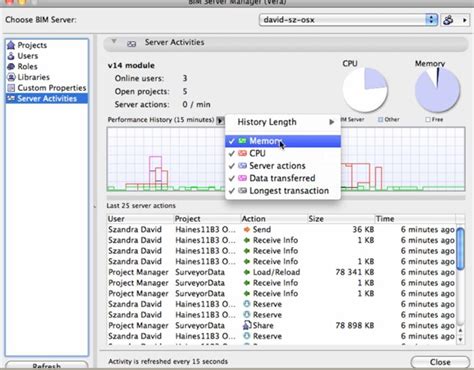474x370 pixels.
Task: Toggle Server actions in the history menu
Action: click(283, 166)
